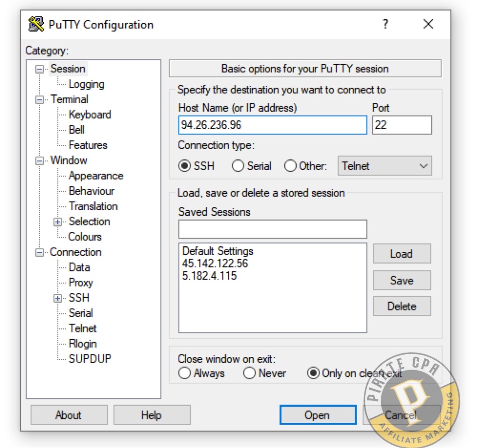This screenshot has height=448, width=478.
Task: Close the PuTTY Configuration window
Action: (429, 24)
